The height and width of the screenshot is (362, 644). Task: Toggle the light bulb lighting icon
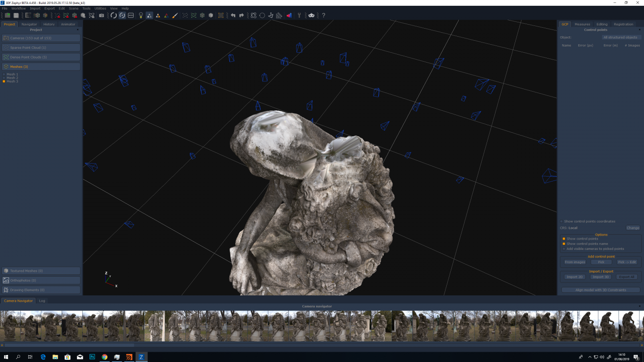point(141,15)
